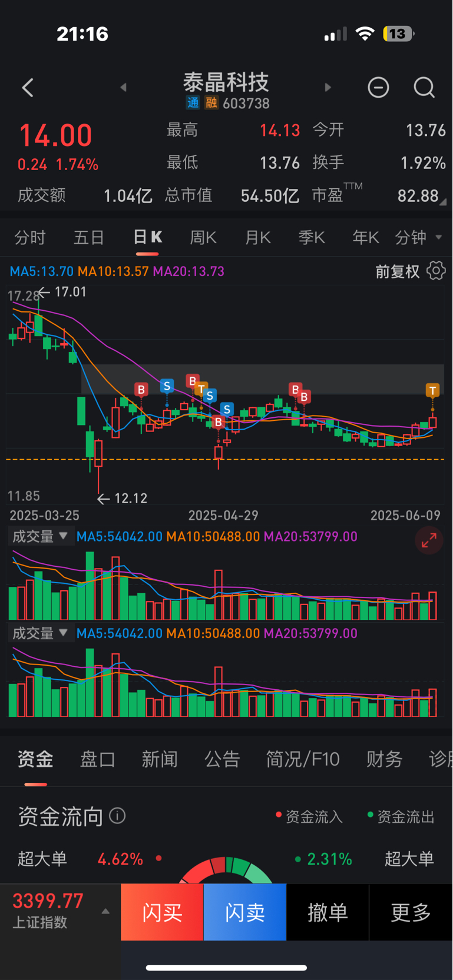Screen dimensions: 453x980
Task: Tap the MA20:13.73 label on chart
Action: [189, 271]
